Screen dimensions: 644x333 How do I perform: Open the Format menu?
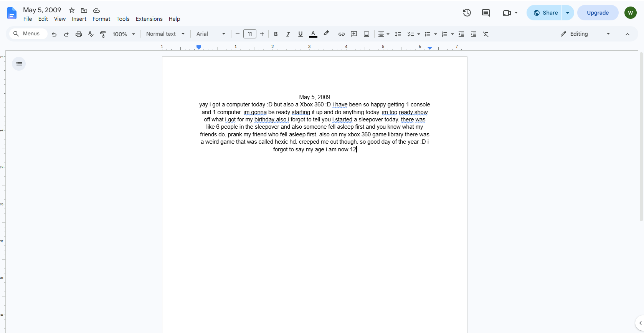tap(101, 19)
